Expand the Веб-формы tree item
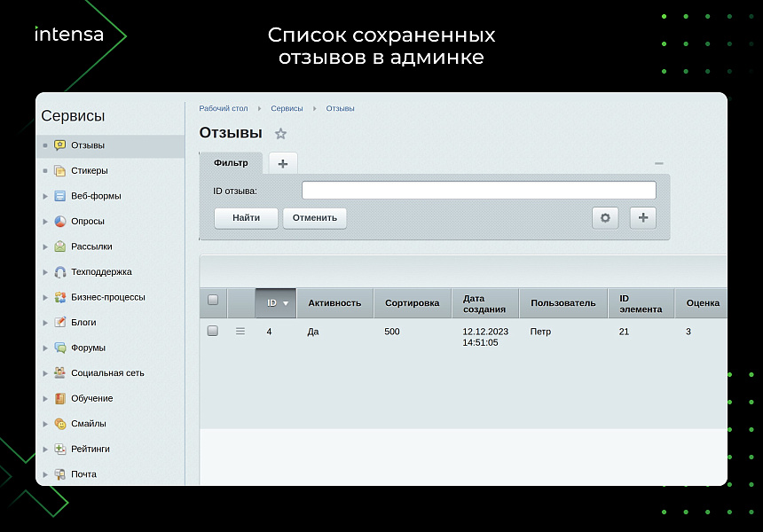The width and height of the screenshot is (763, 532). coord(44,196)
